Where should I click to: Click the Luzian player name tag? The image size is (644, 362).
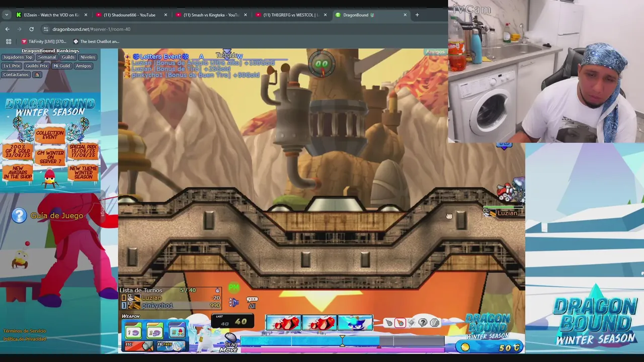[507, 213]
